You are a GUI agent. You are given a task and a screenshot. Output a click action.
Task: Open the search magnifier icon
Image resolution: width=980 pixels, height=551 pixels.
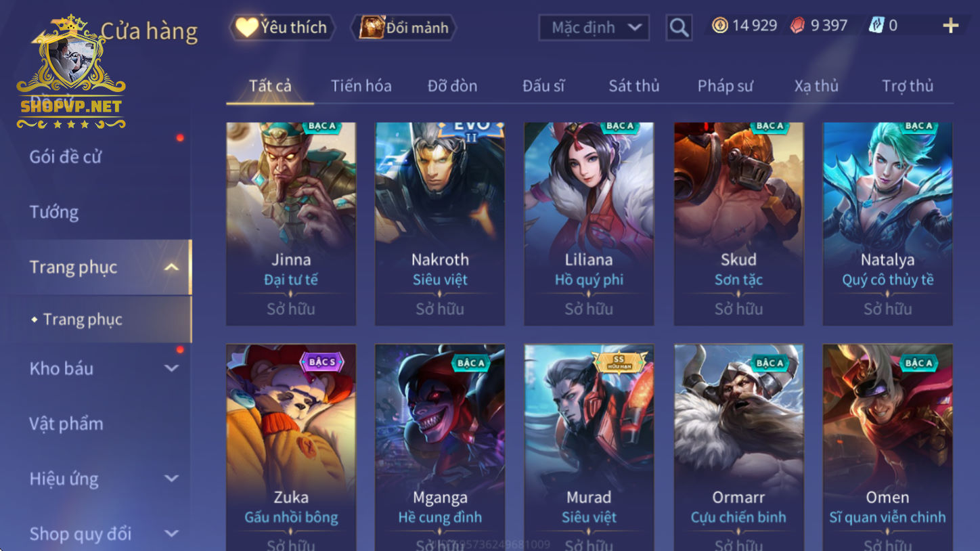pos(679,28)
